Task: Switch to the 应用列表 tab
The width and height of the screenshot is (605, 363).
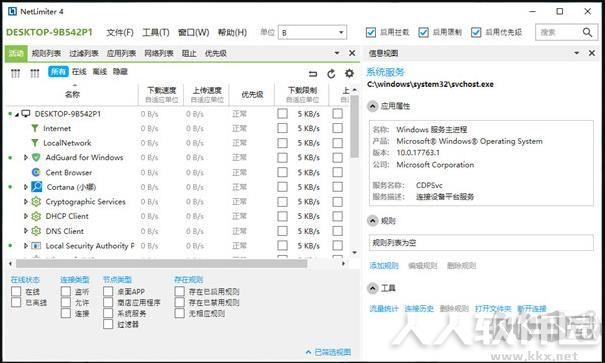Action: [122, 53]
